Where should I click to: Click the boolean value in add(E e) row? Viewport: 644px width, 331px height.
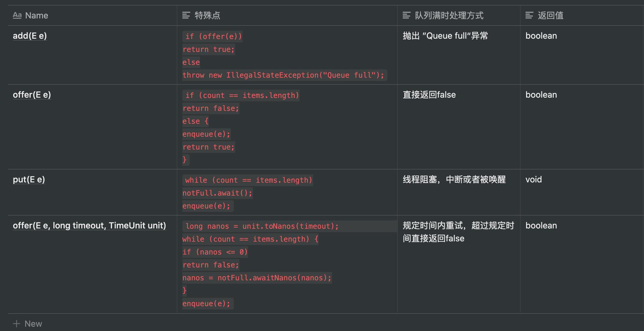pos(541,36)
